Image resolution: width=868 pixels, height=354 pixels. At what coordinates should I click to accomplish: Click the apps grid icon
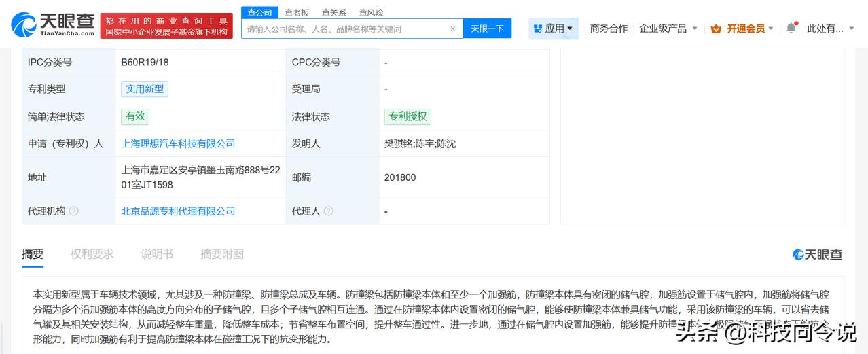coord(538,29)
